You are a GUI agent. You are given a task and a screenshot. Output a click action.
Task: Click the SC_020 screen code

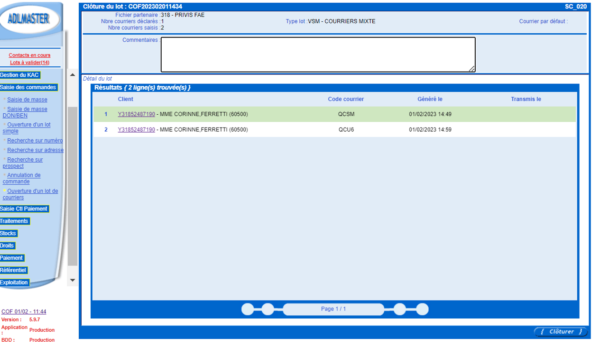pos(576,7)
